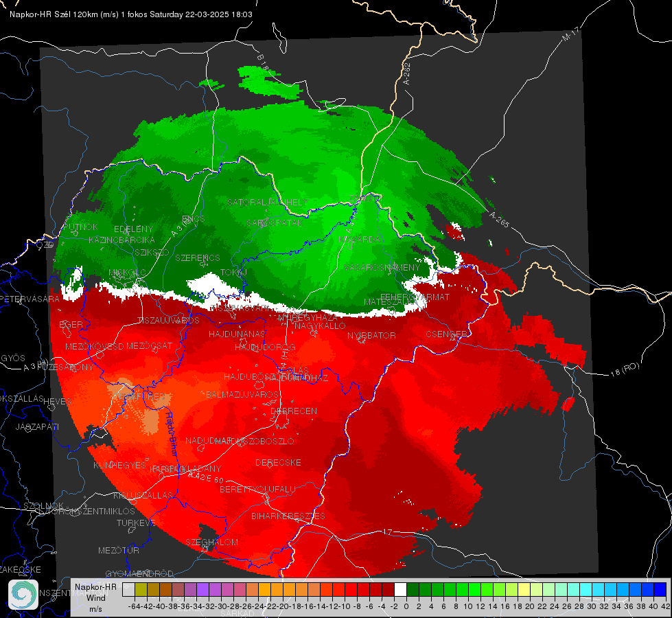Select the TURKEVE label
This screenshot has height=618, width=672.
pyautogui.click(x=136, y=523)
